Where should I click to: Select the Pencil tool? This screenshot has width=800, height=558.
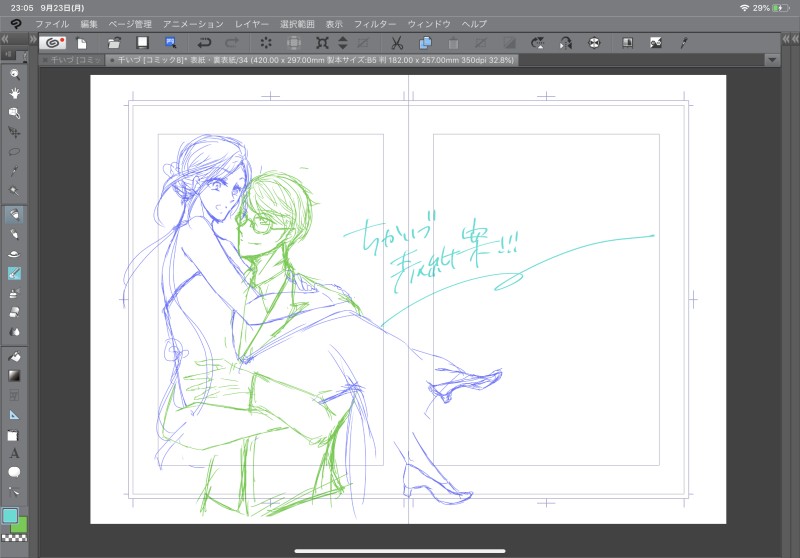click(14, 234)
